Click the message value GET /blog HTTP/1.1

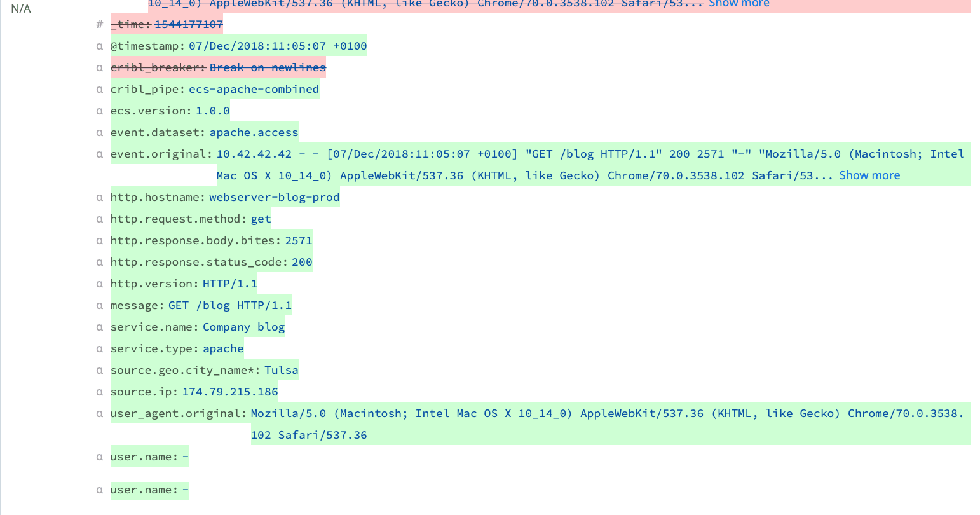[229, 305]
